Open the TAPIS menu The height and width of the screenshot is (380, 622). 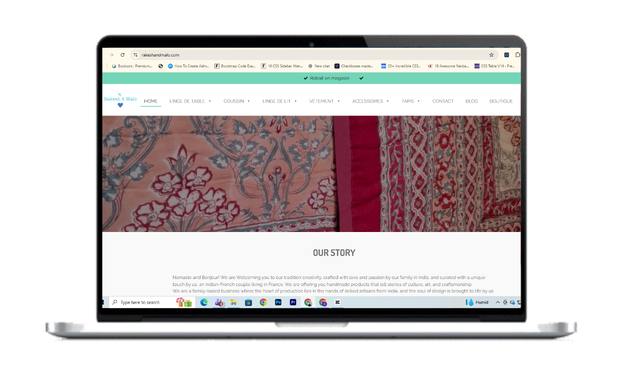click(407, 101)
